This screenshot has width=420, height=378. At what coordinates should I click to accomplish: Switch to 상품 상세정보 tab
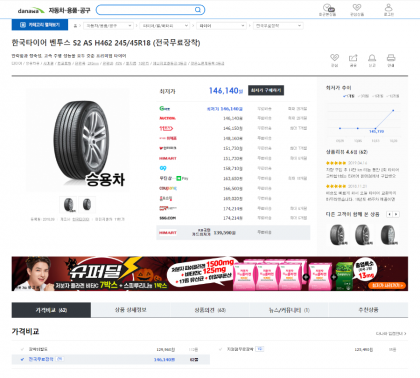tap(130, 310)
